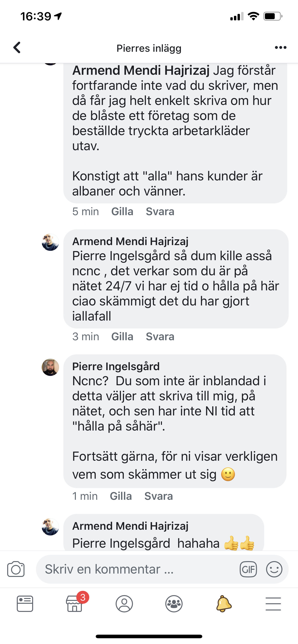Open the emoji smiley picker
298x644 pixels.
click(274, 569)
